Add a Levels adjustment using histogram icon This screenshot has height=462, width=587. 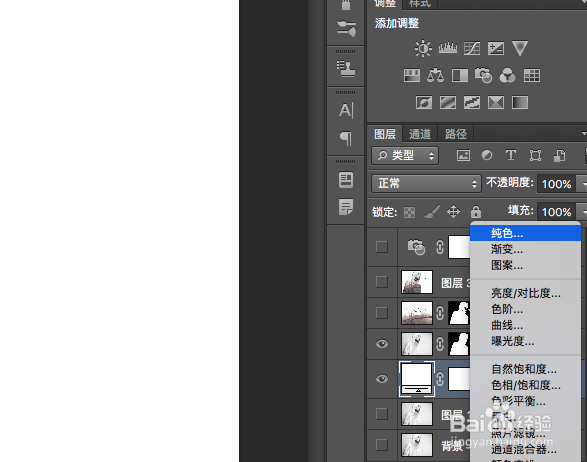[448, 48]
